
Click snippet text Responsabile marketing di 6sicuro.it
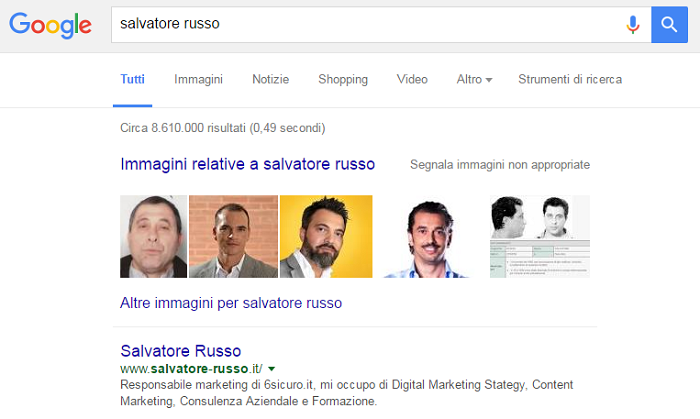point(217,385)
